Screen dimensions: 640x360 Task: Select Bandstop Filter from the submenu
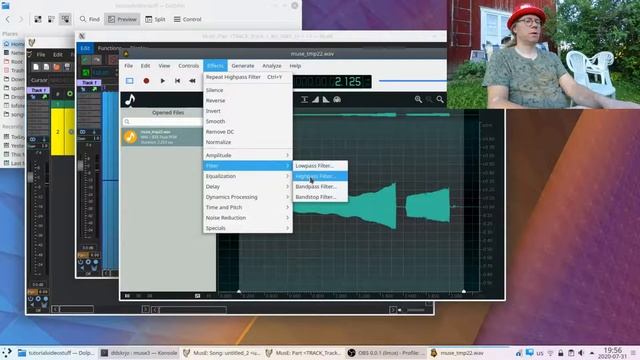[320, 197]
